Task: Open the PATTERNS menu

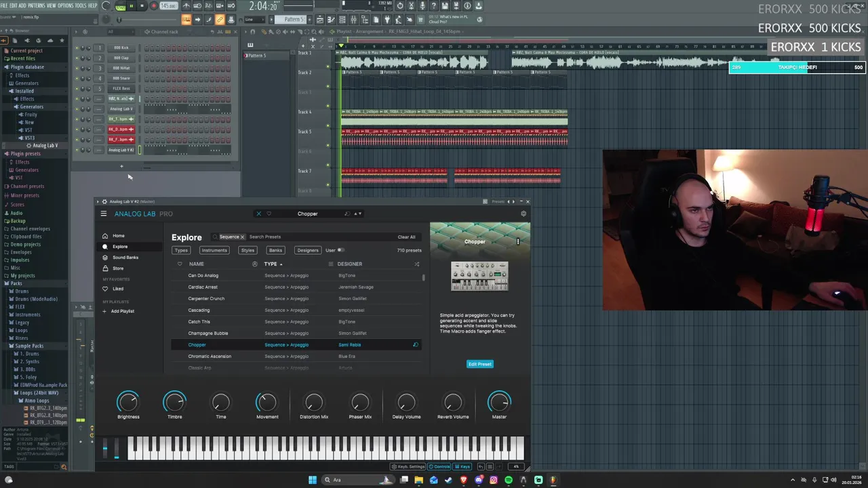Action: point(37,5)
